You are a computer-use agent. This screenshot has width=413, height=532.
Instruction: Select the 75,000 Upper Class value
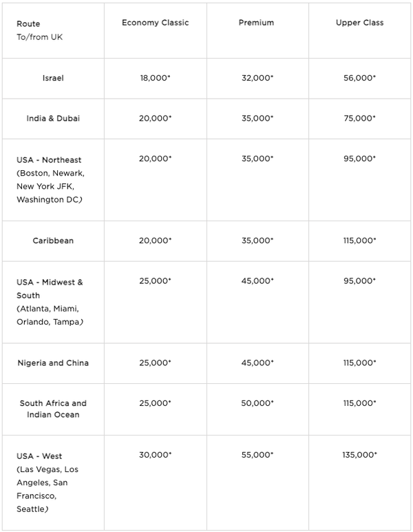359,119
